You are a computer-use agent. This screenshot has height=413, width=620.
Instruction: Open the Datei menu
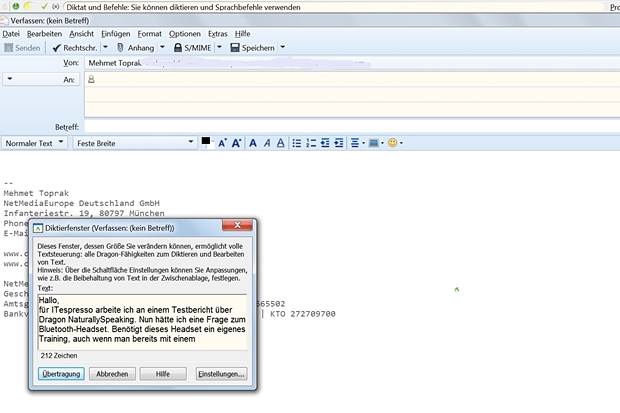(x=11, y=34)
